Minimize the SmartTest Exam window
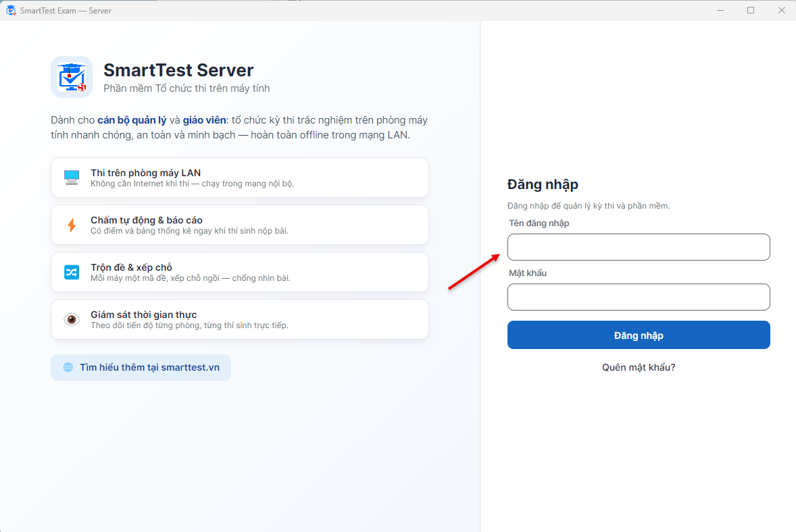The width and height of the screenshot is (796, 532). 720,10
